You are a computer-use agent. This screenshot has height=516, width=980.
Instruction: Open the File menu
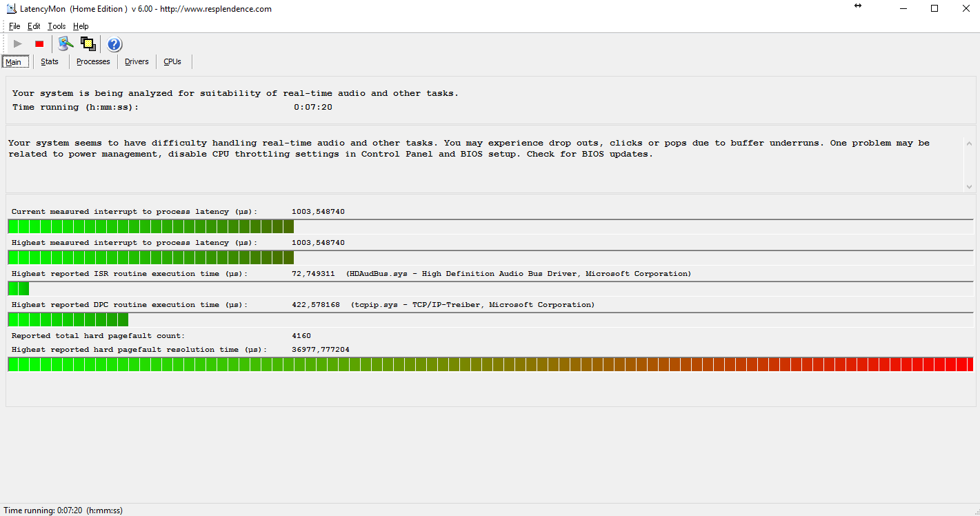click(14, 26)
